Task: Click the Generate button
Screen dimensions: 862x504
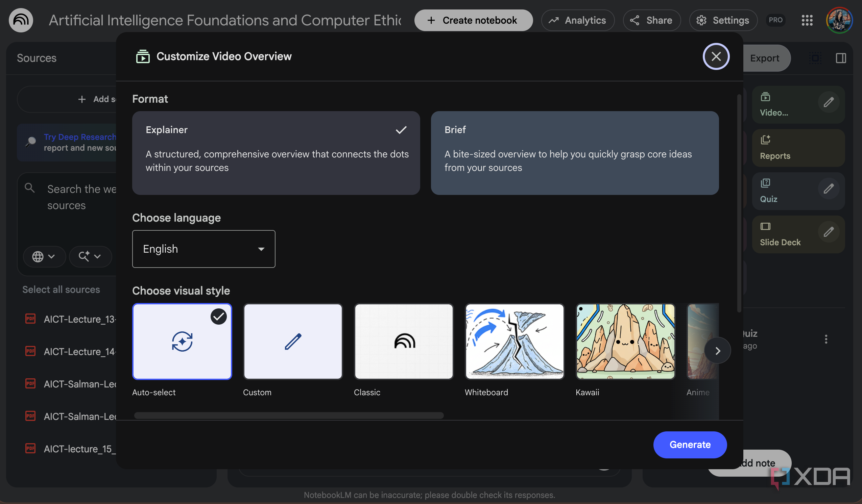Action: coord(690,445)
